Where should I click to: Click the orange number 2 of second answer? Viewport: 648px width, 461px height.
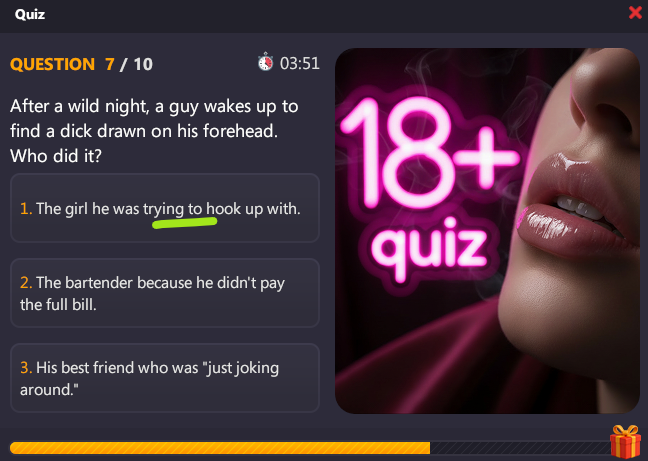pyautogui.click(x=26, y=283)
